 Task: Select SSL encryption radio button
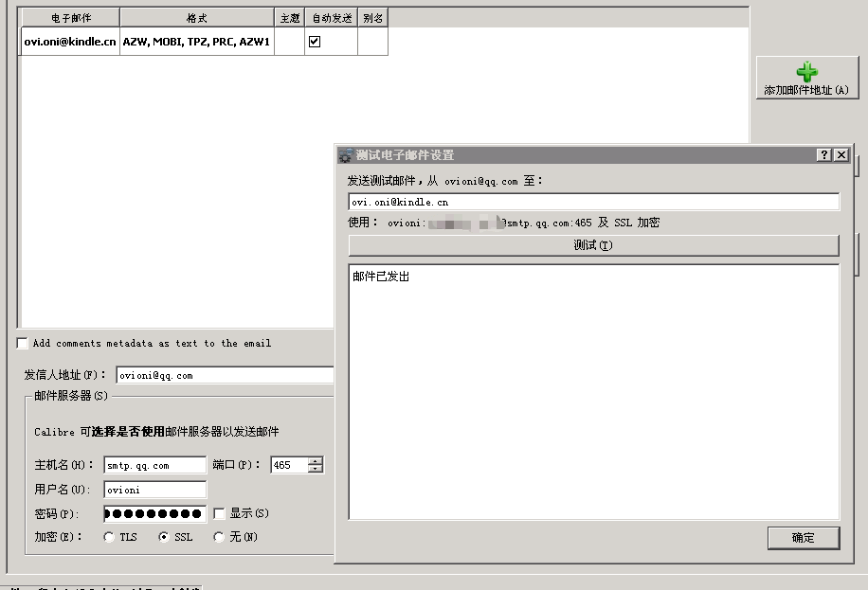click(x=163, y=537)
